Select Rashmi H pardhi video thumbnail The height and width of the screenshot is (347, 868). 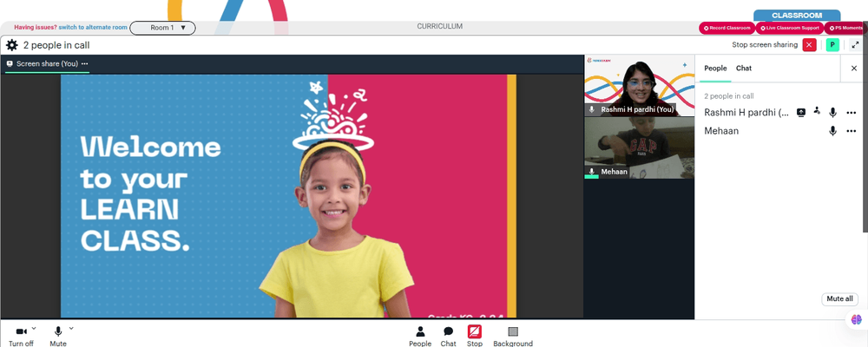[640, 85]
